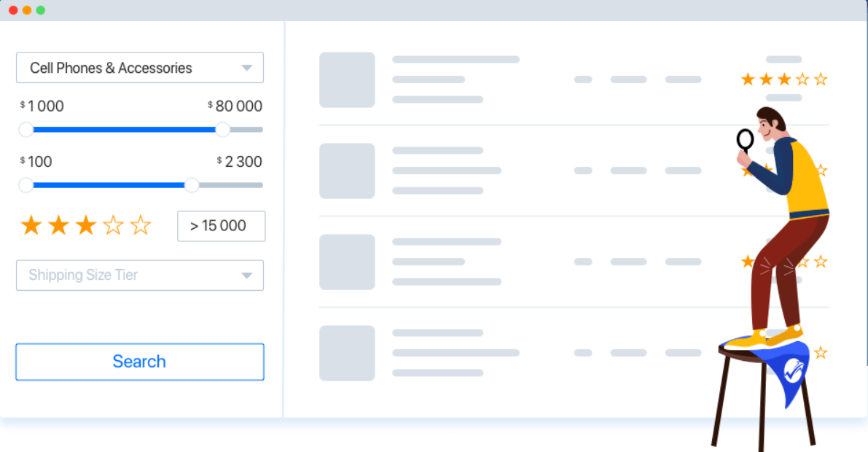This screenshot has height=452, width=868.
Task: Click the magnifying glass held by the man
Action: tap(745, 139)
